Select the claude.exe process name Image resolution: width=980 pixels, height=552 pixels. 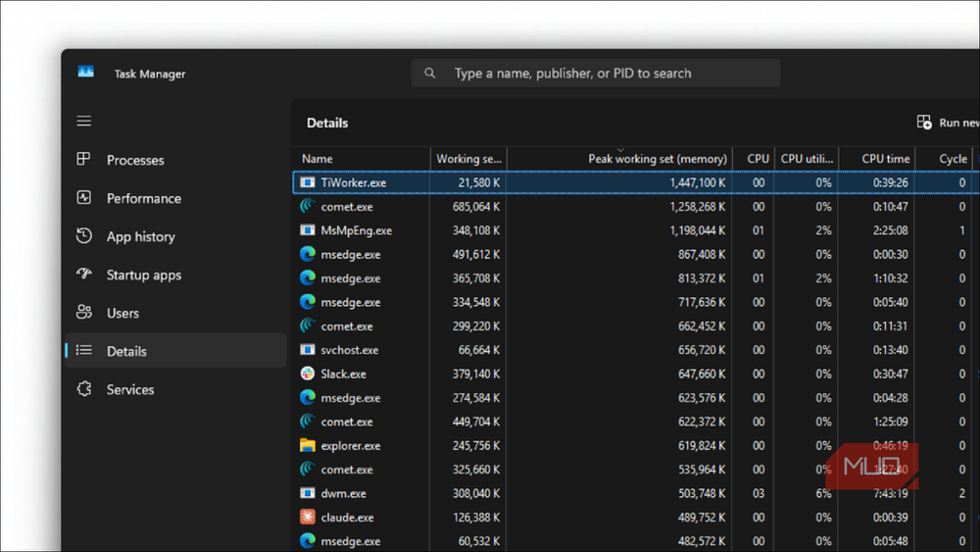pyautogui.click(x=347, y=518)
